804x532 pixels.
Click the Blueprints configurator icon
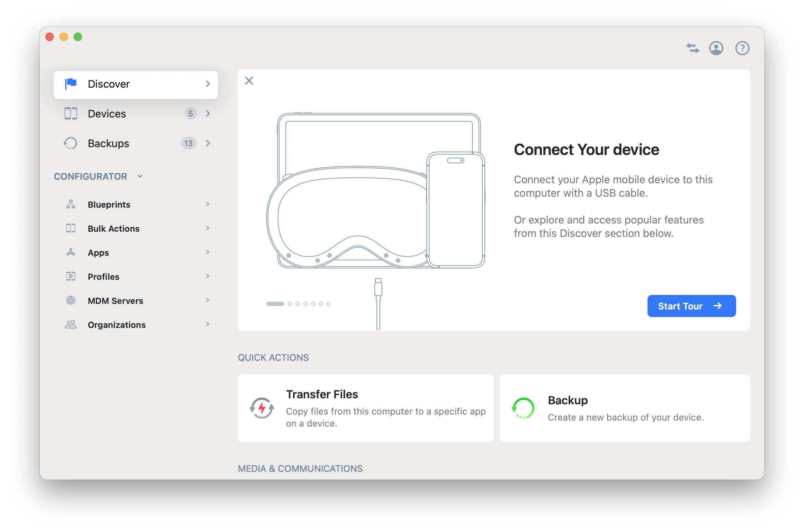(x=70, y=204)
